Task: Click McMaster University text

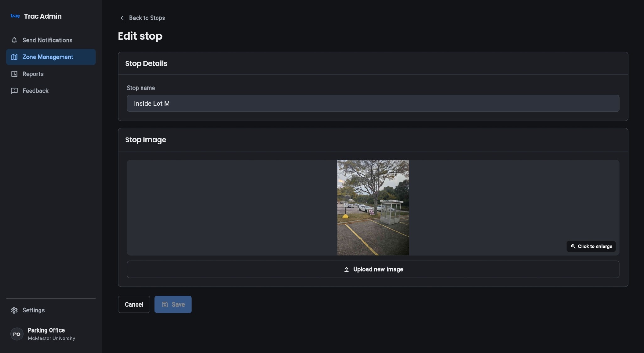Action: 51,339
